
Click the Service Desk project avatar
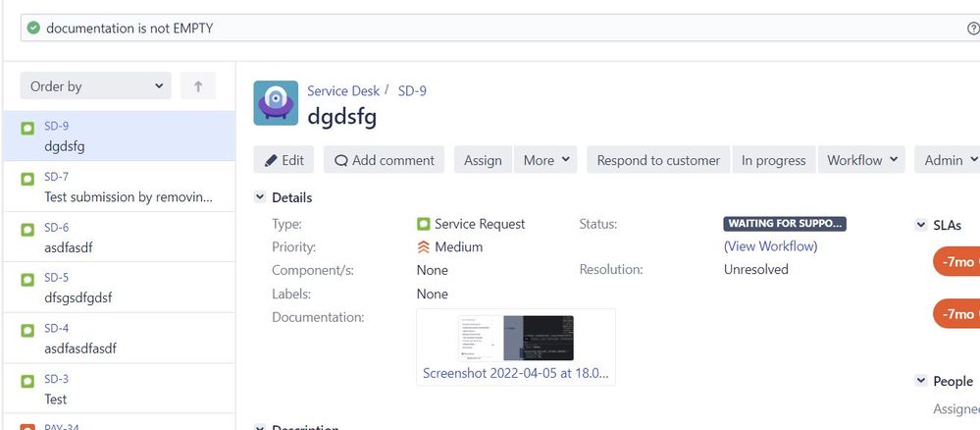[x=276, y=103]
